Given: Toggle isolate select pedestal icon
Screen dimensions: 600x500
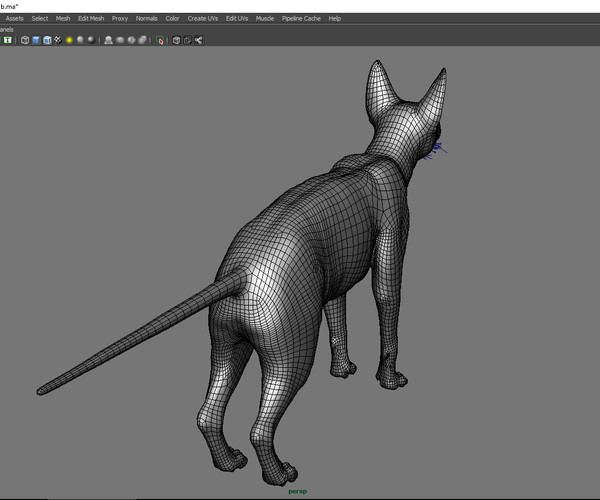Looking at the screenshot, I should point(109,40).
